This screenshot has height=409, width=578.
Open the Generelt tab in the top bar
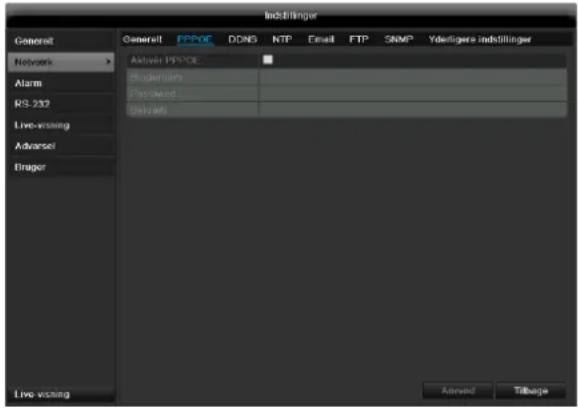point(142,39)
